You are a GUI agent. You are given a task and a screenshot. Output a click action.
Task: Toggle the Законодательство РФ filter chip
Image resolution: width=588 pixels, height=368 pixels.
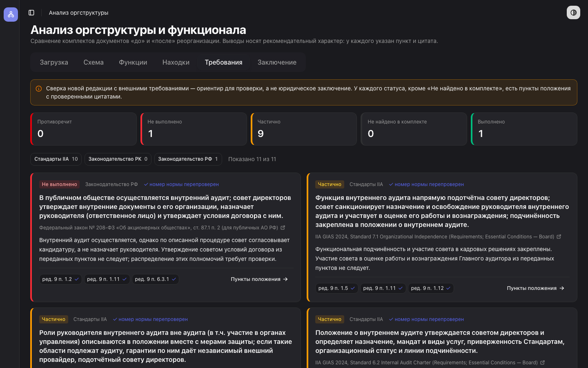(x=188, y=159)
